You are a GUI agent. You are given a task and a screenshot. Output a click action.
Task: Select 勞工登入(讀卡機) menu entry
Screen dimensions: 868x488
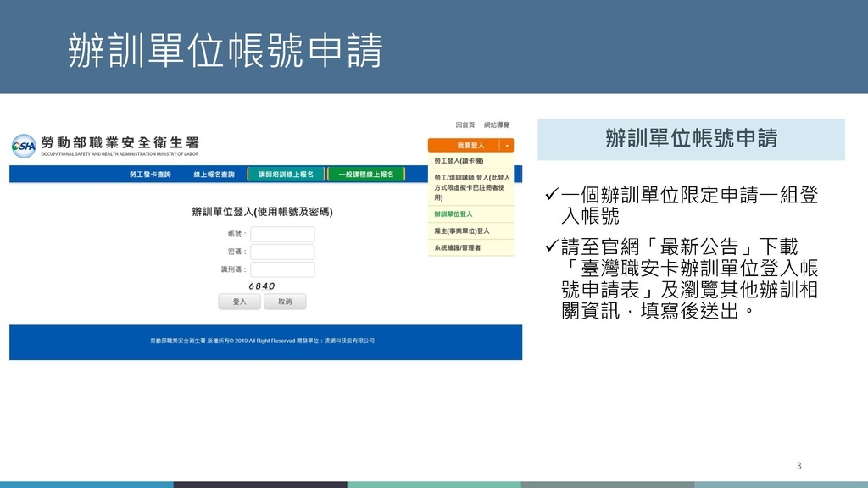pos(470,160)
